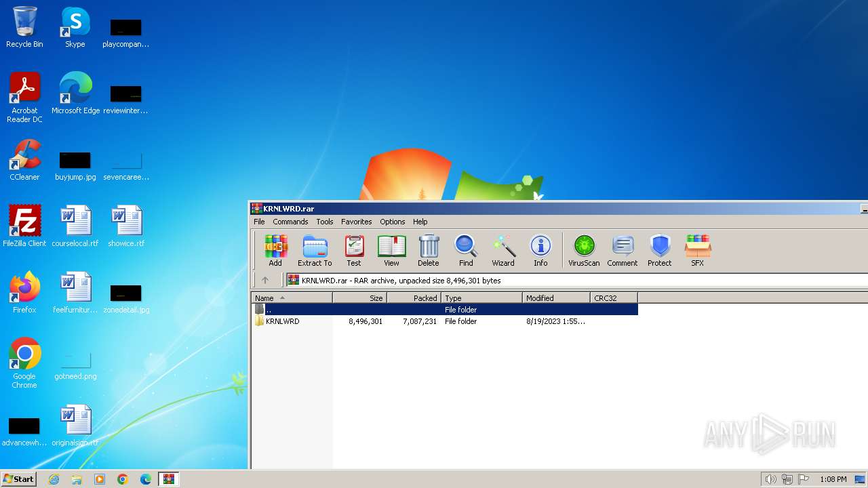868x488 pixels.
Task: Select the Skype desktop shortcut
Action: point(75,27)
